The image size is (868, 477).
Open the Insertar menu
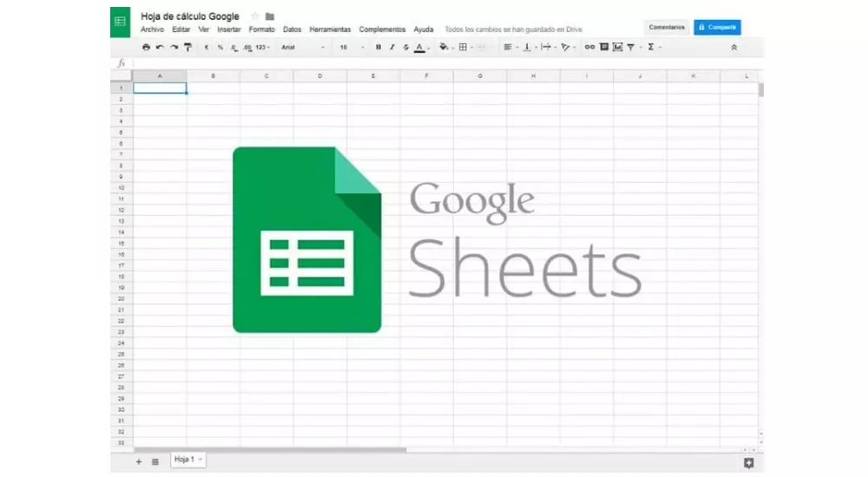click(x=229, y=29)
